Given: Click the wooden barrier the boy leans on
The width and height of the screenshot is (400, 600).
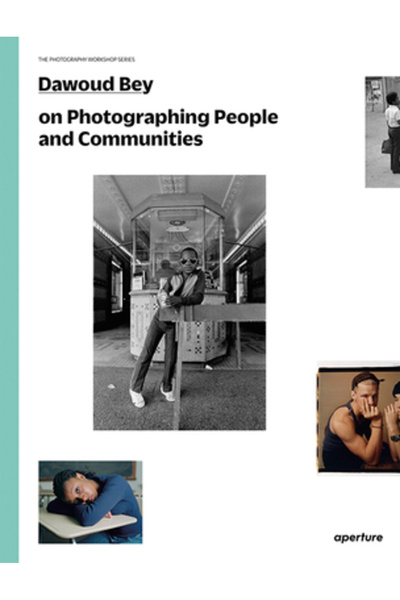Looking at the screenshot, I should [x=212, y=312].
